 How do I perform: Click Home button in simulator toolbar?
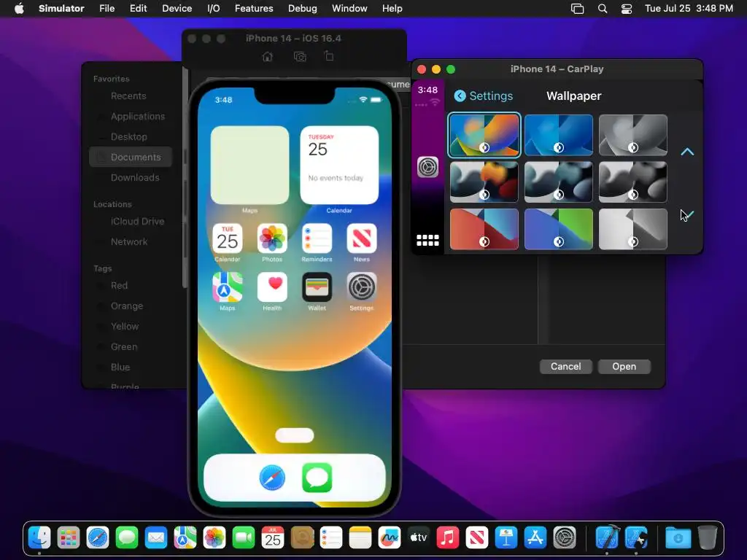coord(267,57)
